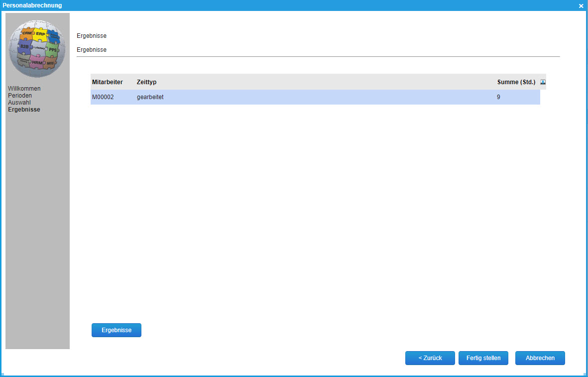Screen dimensions: 588x377
Task: Open the Perioden step in the sidebar
Action: [x=20, y=96]
